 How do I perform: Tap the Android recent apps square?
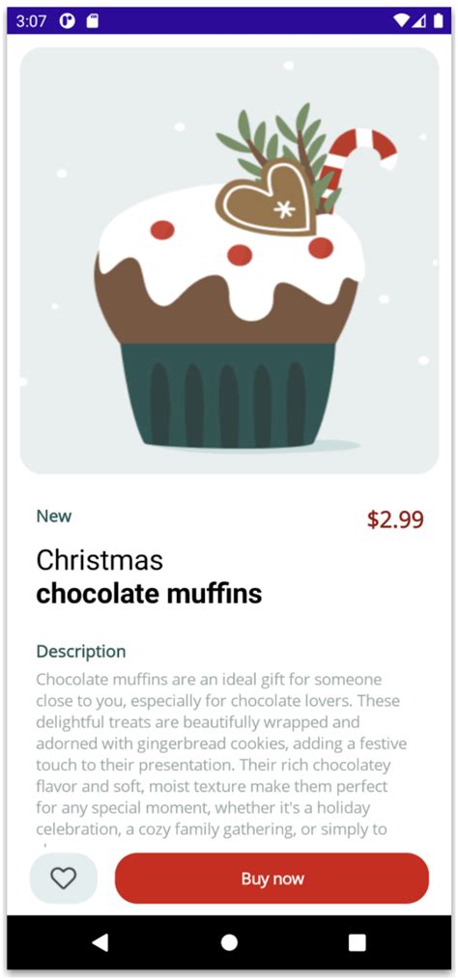(358, 942)
